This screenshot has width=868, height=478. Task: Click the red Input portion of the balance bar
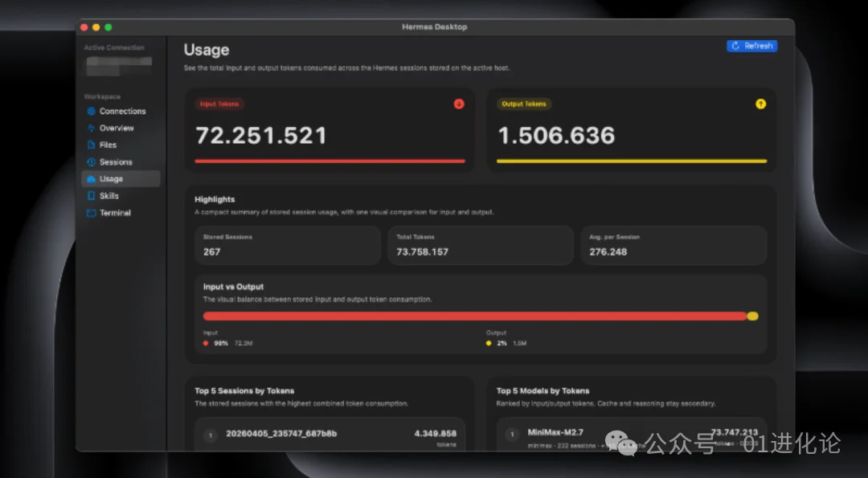click(474, 317)
